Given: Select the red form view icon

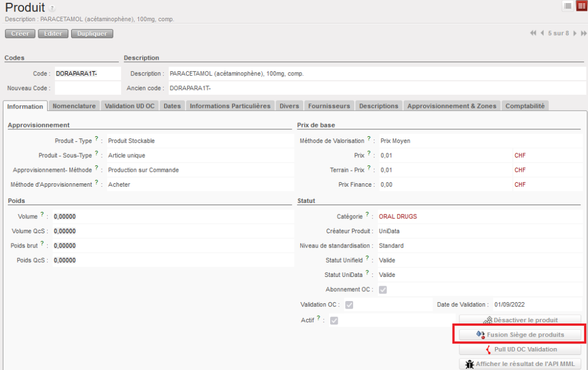Looking at the screenshot, I should pos(581,6).
